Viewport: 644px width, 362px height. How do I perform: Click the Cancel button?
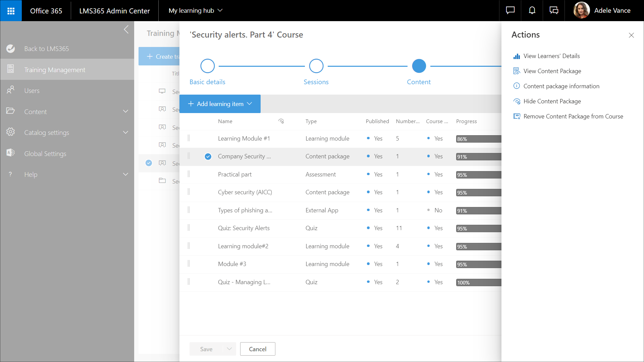click(x=258, y=349)
